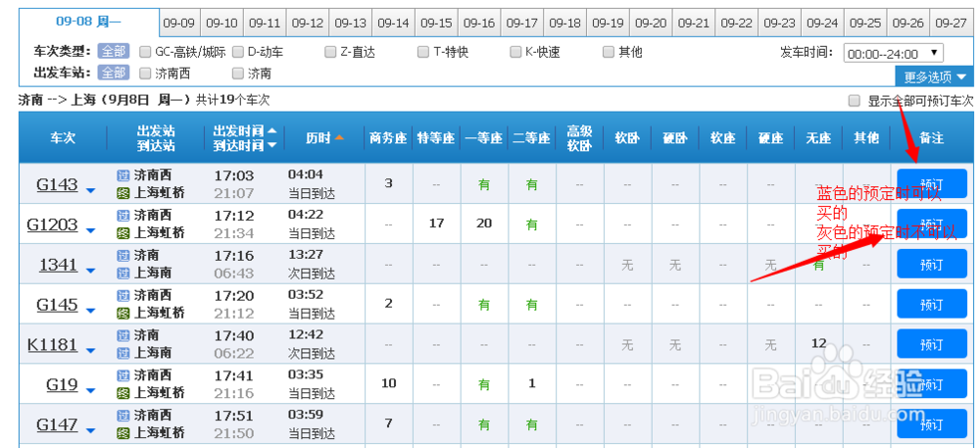Check the Z-直达 train type box

coord(330,52)
